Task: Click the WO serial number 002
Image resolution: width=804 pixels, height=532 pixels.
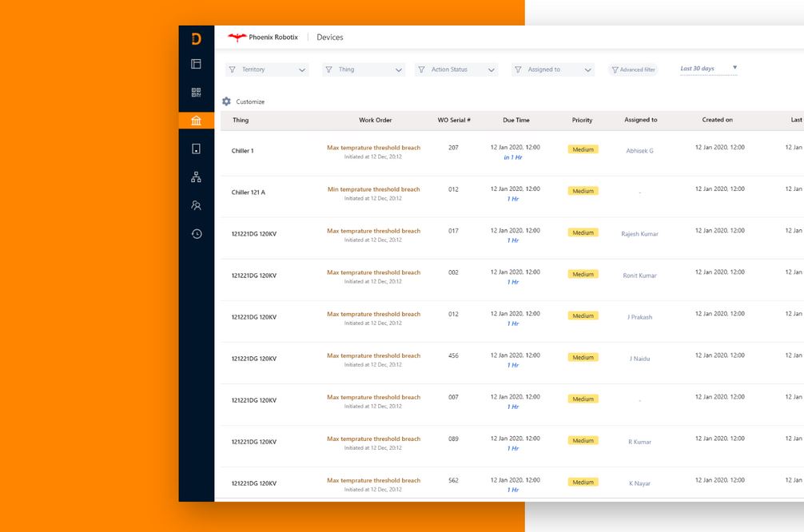Action: (453, 272)
